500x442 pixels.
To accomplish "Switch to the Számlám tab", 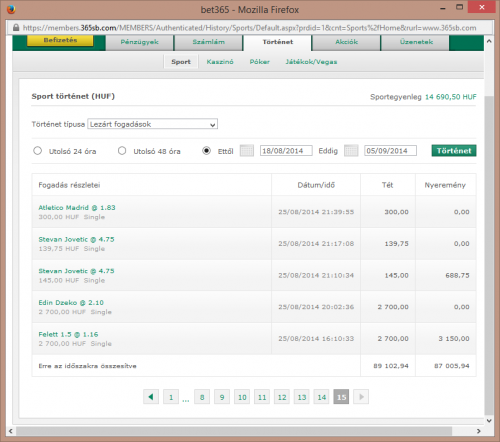I will click(209, 43).
